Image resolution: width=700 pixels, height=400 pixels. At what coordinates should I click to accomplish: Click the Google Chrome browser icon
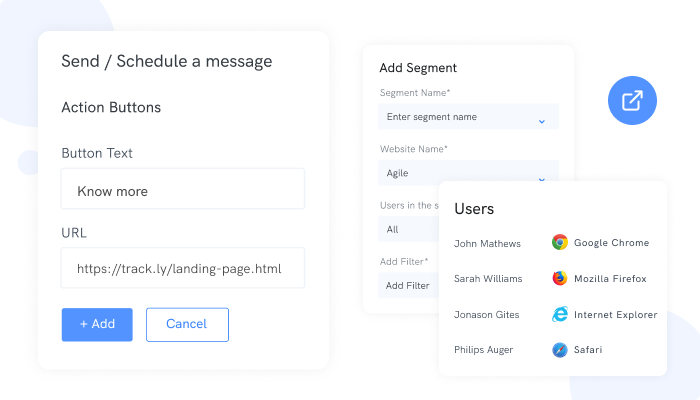click(x=560, y=243)
